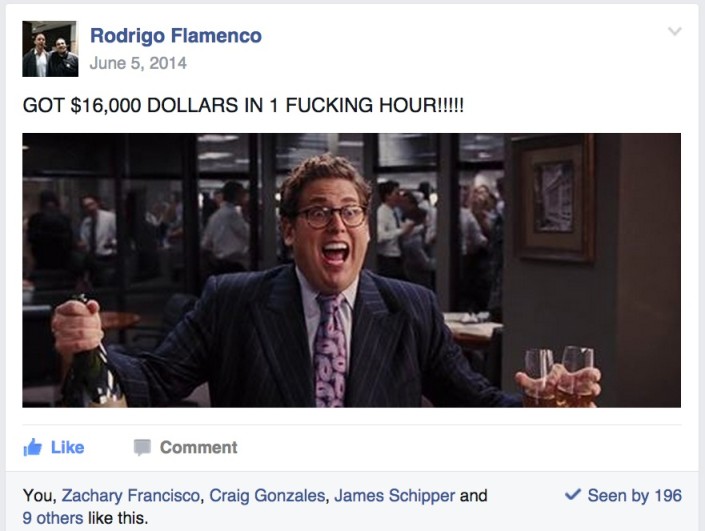Click the $16,000 dollars post text

point(243,105)
